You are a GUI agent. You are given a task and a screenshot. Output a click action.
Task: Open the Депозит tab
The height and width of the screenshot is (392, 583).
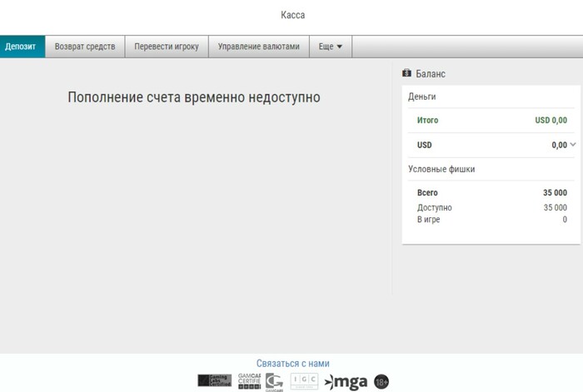coord(22,47)
